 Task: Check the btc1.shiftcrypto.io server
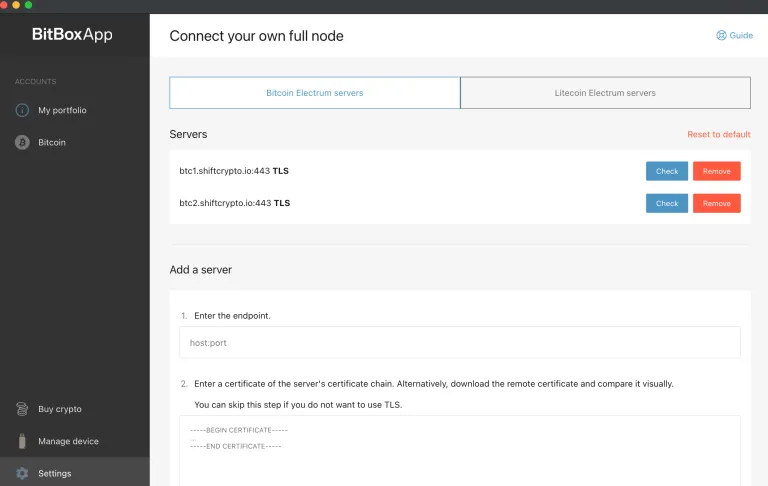click(666, 171)
